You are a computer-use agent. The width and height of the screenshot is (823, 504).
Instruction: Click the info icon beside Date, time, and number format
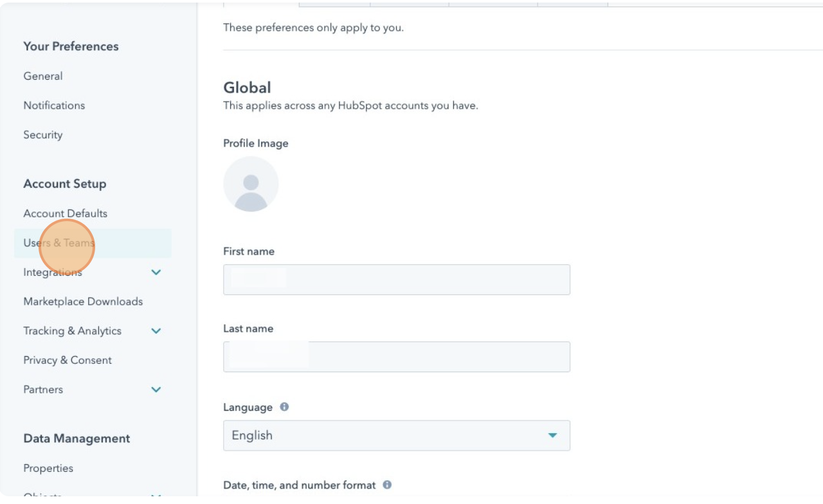pos(387,485)
